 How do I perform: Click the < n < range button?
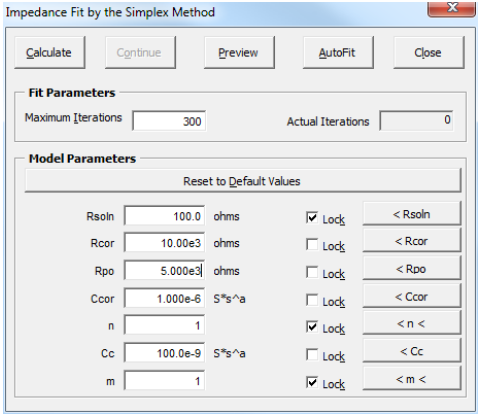[412, 323]
